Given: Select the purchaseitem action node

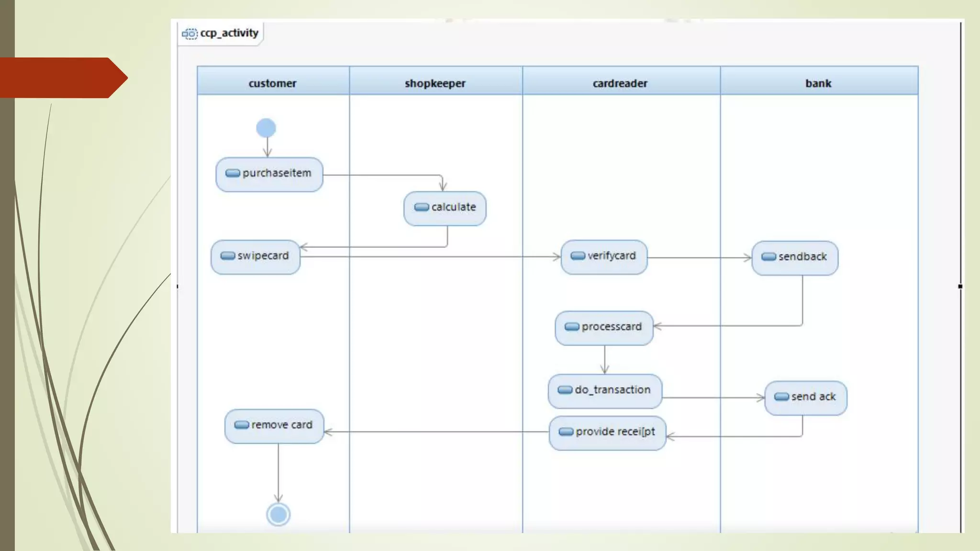Looking at the screenshot, I should (x=269, y=174).
